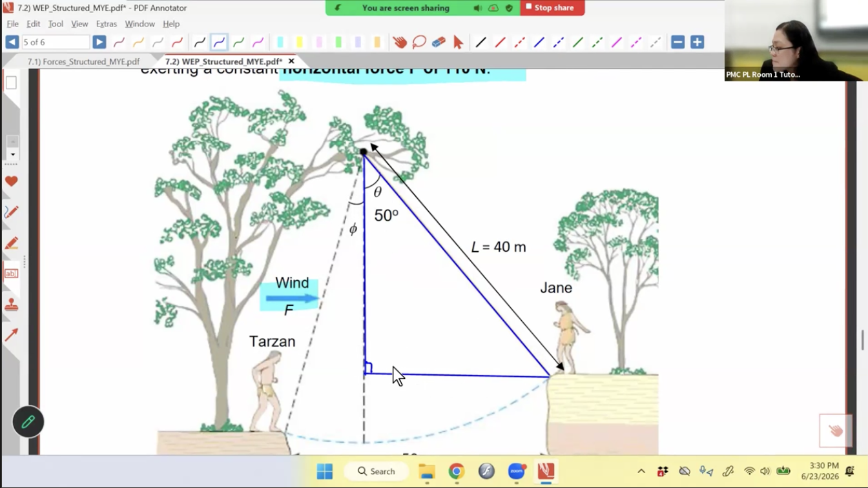Open the Help menu
This screenshot has height=488, width=868.
(x=170, y=24)
